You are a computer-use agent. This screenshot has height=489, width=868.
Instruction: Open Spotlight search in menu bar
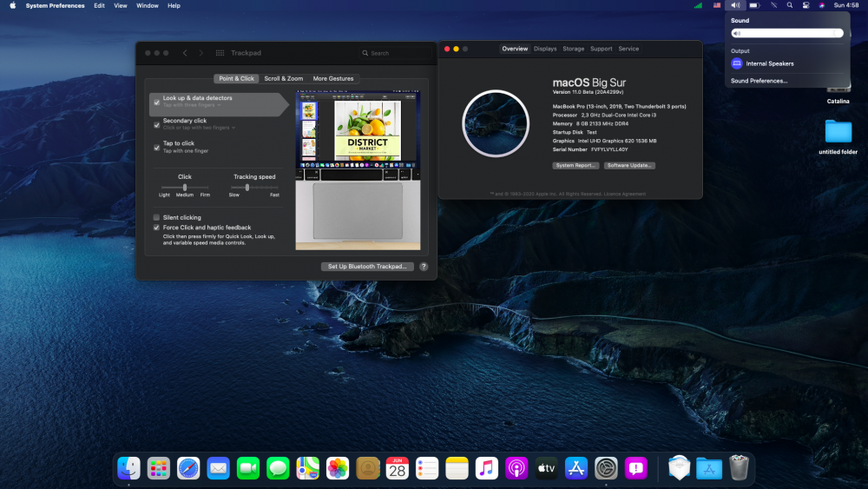point(790,5)
